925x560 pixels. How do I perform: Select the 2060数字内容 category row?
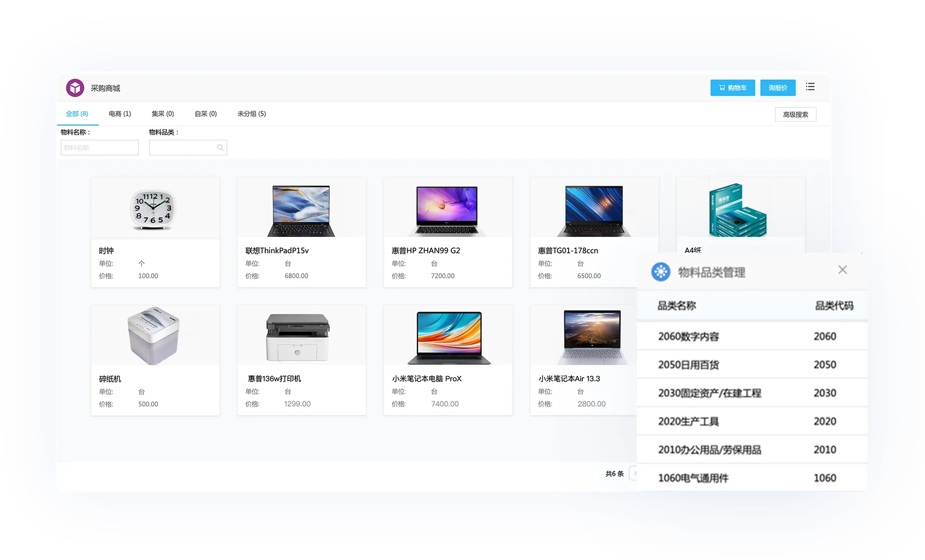click(x=752, y=337)
